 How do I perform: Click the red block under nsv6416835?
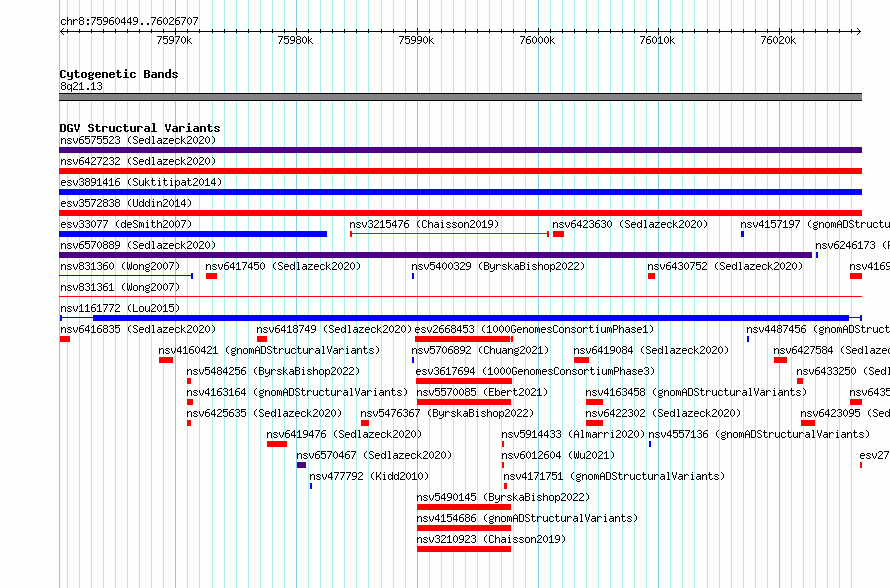coord(65,339)
